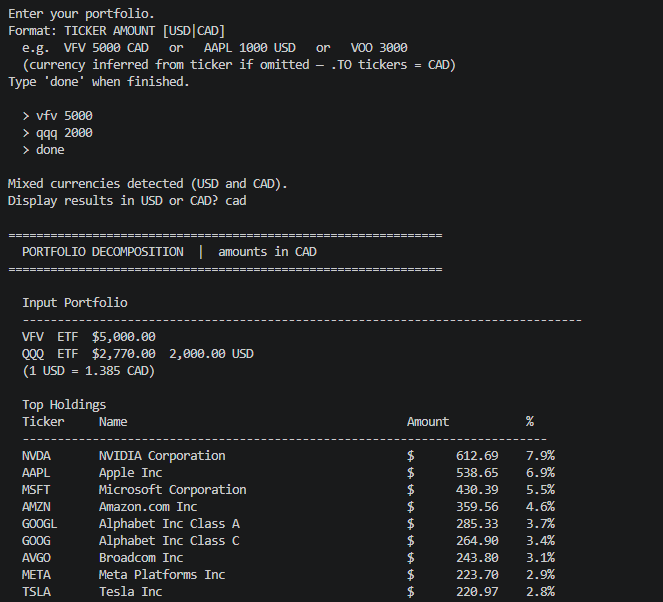
Task: Click the 'Display results in USD or CAD?' prompt
Action: 113,201
